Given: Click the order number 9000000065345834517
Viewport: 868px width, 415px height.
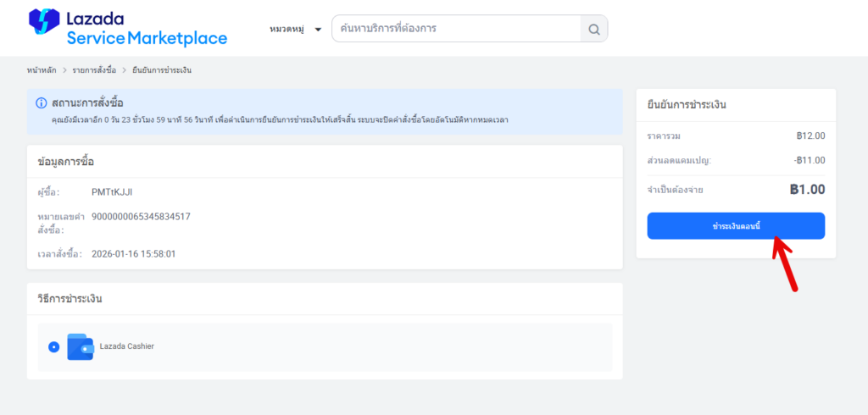Looking at the screenshot, I should (x=141, y=217).
